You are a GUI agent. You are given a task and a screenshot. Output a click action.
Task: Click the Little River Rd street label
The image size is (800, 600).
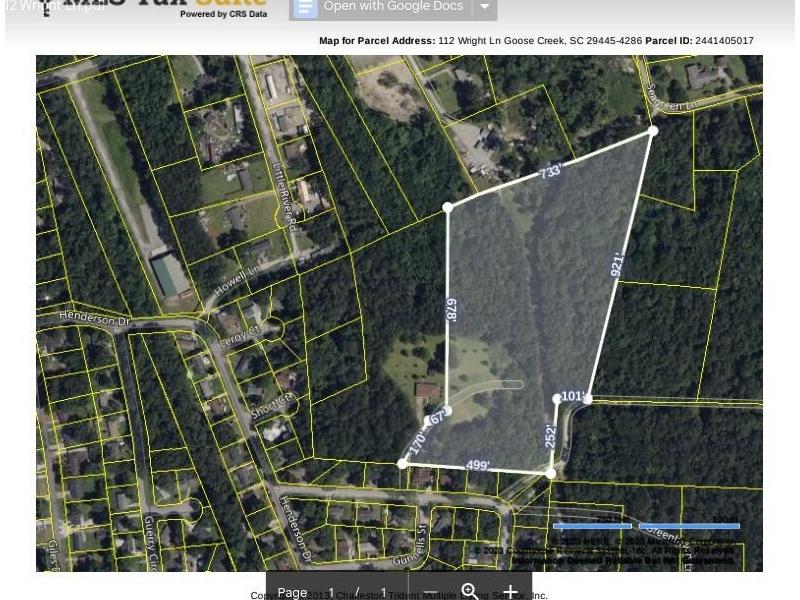tap(286, 196)
